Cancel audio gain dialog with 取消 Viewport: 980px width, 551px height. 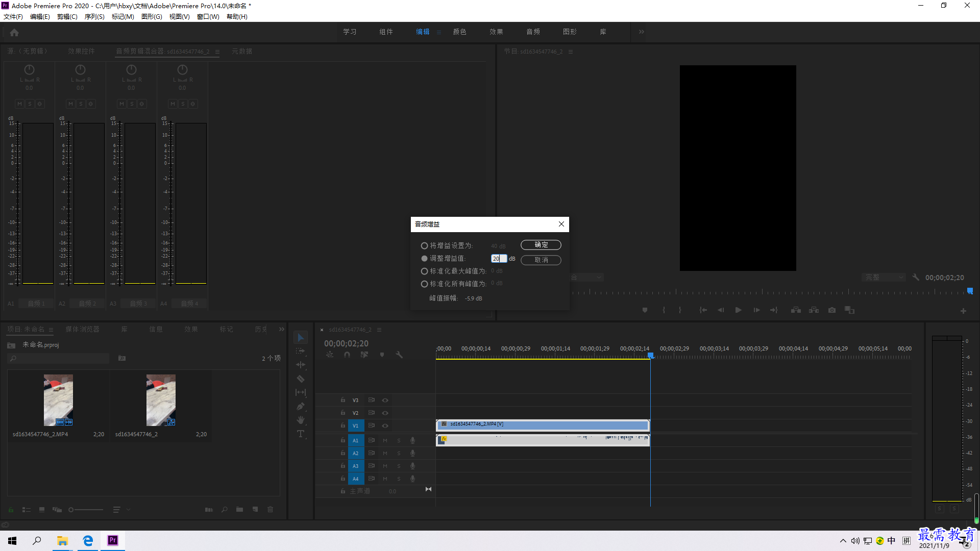click(541, 260)
